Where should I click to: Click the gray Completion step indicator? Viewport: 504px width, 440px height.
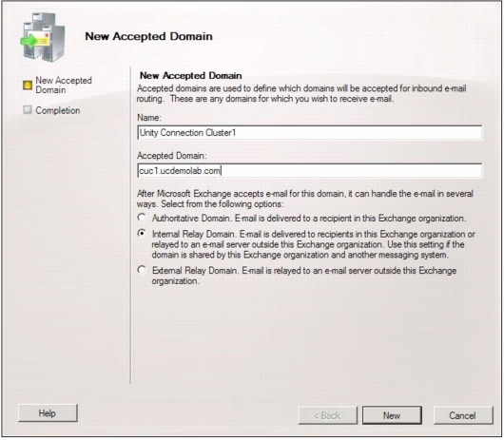(x=28, y=110)
